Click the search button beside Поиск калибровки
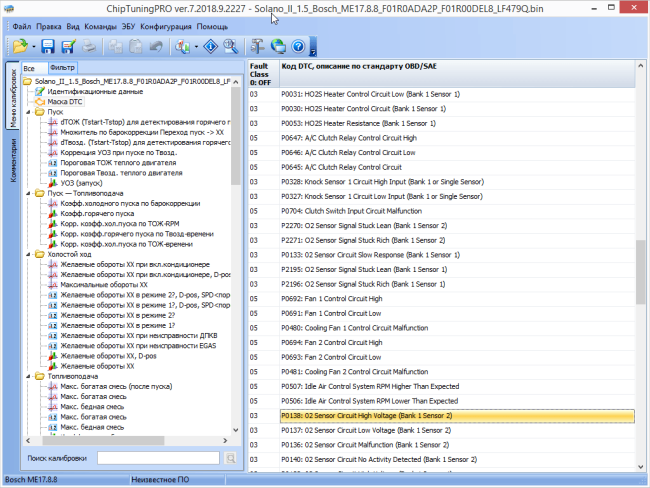This screenshot has width=650, height=488. [x=230, y=458]
